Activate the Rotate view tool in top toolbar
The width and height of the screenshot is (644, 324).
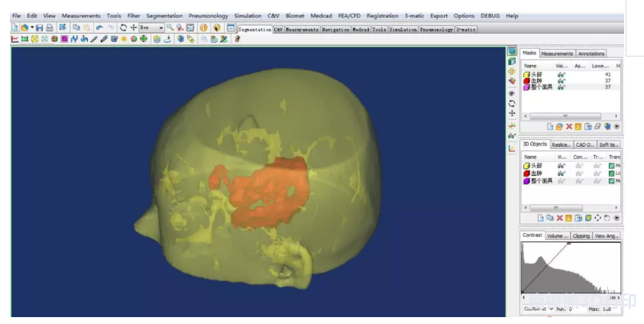(x=123, y=28)
